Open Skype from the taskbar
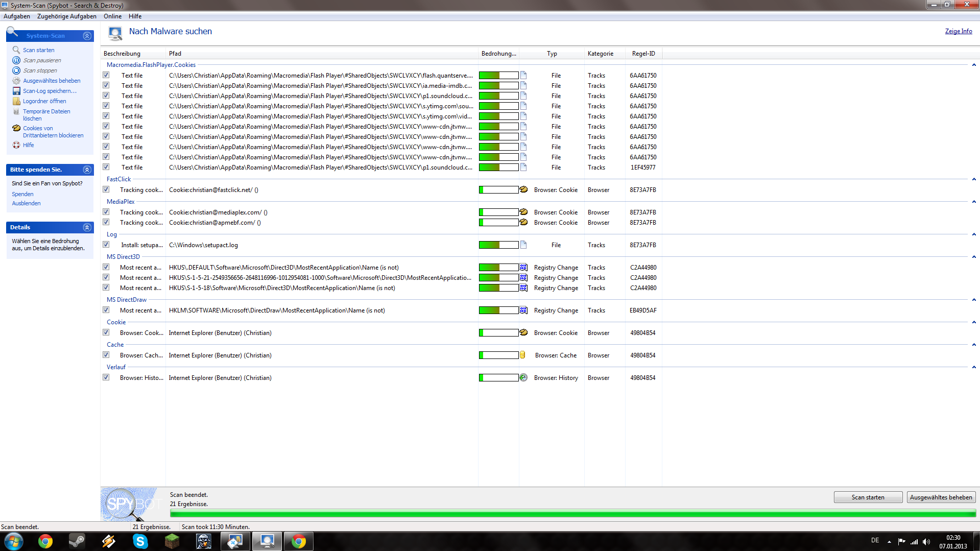Viewport: 980px width, 551px height. pyautogui.click(x=140, y=541)
